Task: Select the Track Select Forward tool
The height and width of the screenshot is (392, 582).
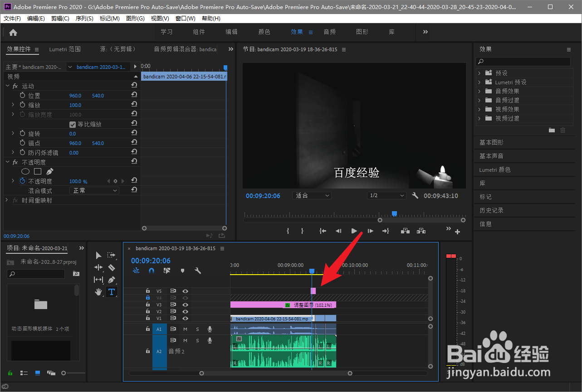Action: [111, 256]
